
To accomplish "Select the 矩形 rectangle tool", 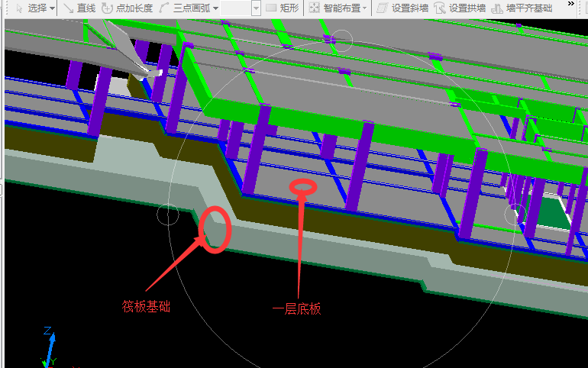I will [282, 8].
